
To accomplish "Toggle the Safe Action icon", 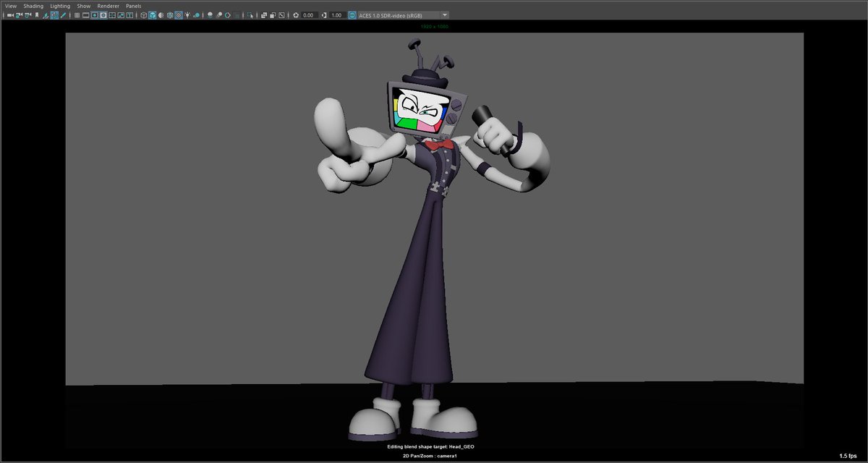I will click(121, 15).
